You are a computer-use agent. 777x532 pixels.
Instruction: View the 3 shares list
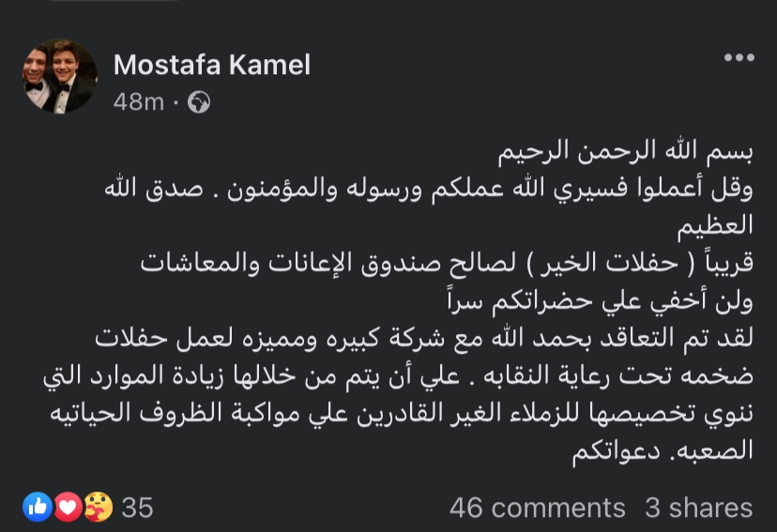point(698,508)
